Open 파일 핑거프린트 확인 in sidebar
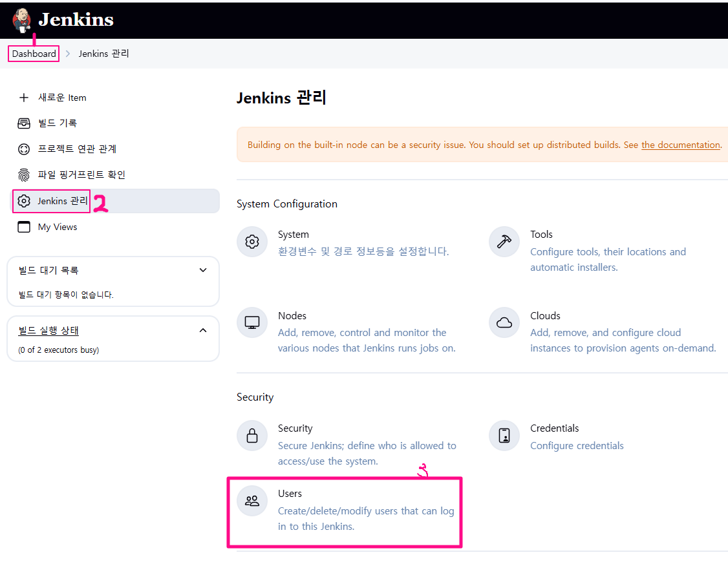The width and height of the screenshot is (728, 568). tap(81, 175)
